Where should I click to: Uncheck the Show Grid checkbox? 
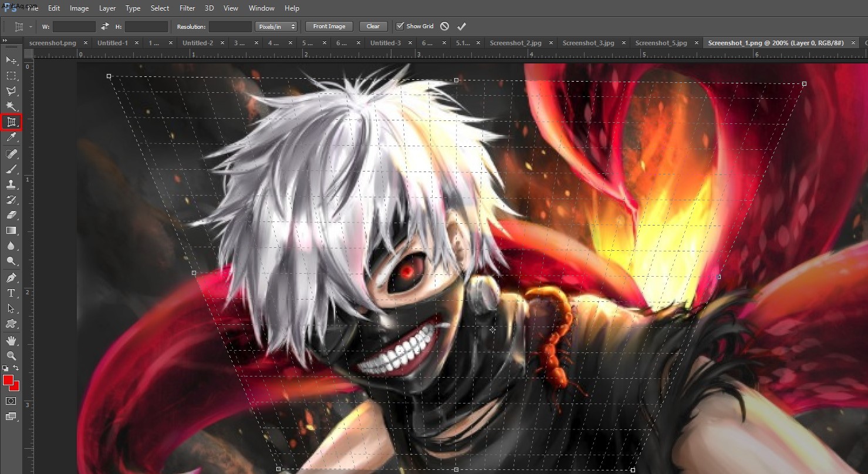(x=400, y=26)
